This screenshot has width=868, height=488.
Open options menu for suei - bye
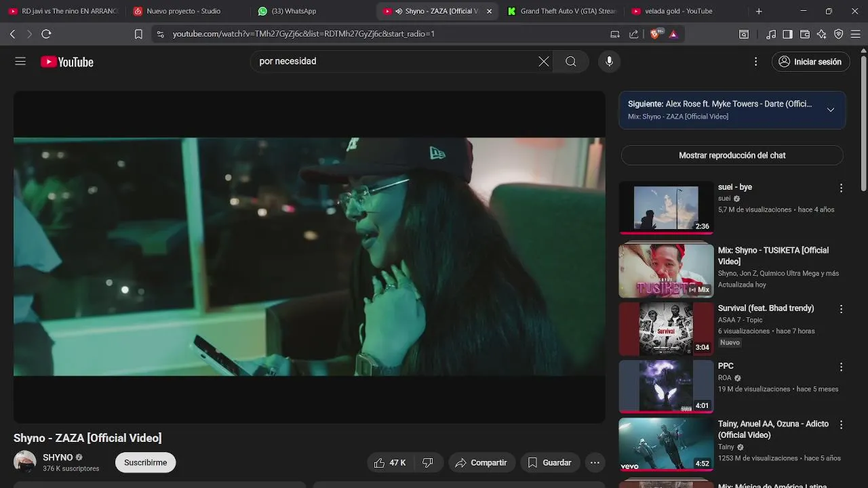click(841, 188)
